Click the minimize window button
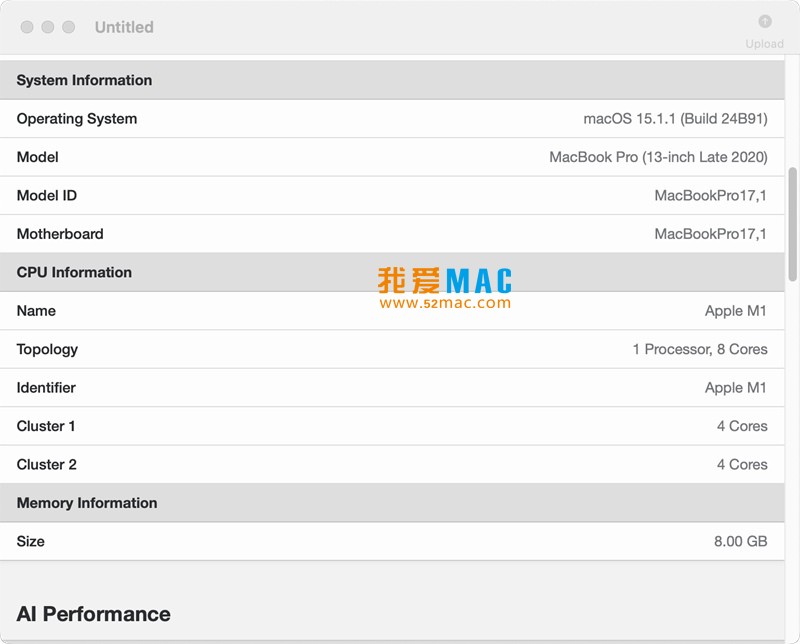This screenshot has height=644, width=800. 48,27
